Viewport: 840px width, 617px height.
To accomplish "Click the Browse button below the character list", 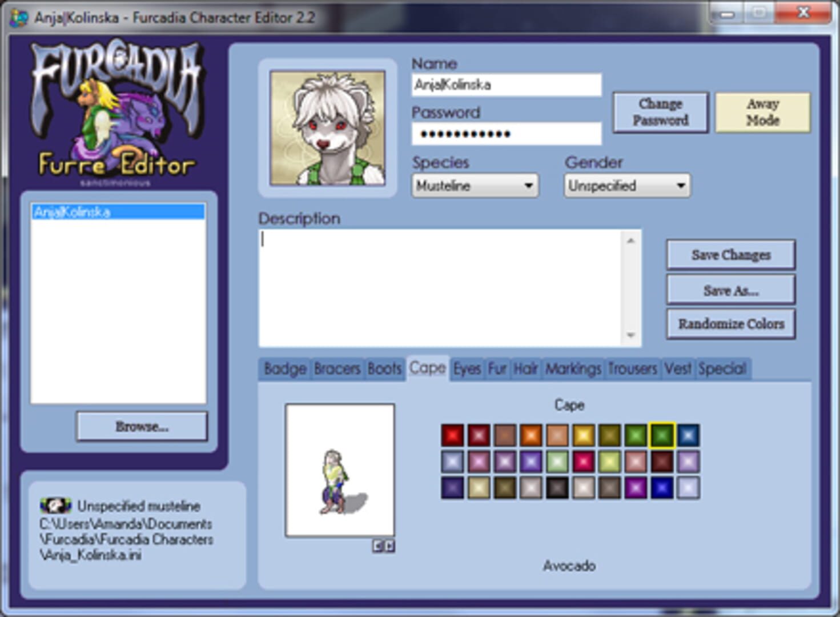I will (x=140, y=426).
